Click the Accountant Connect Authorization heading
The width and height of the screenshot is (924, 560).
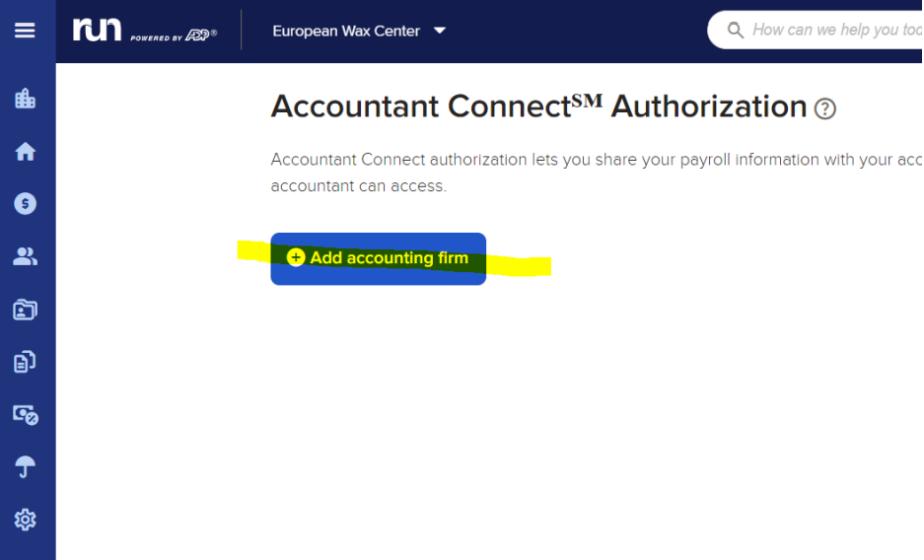tap(538, 106)
